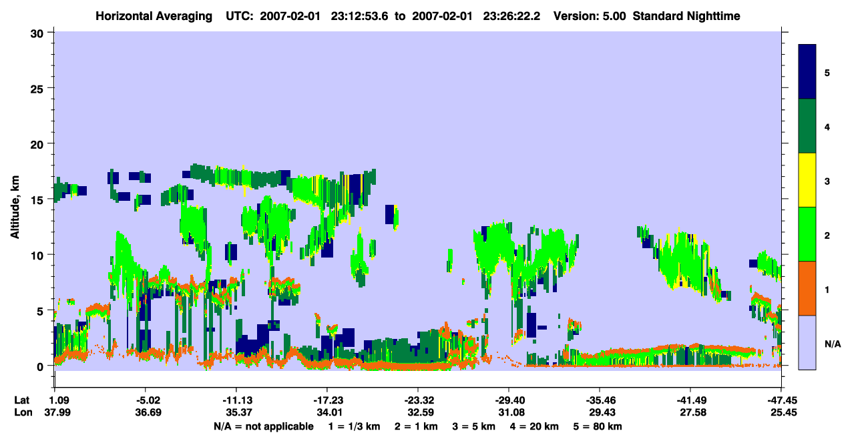This screenshot has height=445, width=868.
Task: Click the 'Lon' row label
Action: (23, 413)
